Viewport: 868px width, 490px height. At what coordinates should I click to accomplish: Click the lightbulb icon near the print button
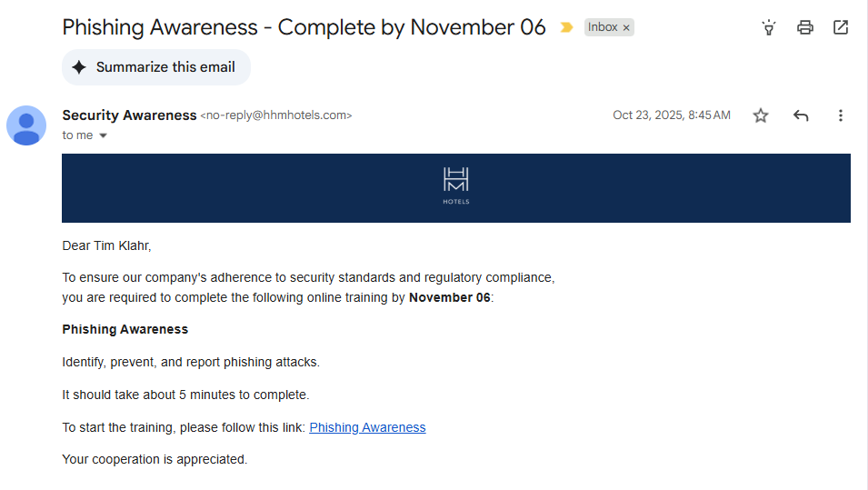click(x=769, y=27)
